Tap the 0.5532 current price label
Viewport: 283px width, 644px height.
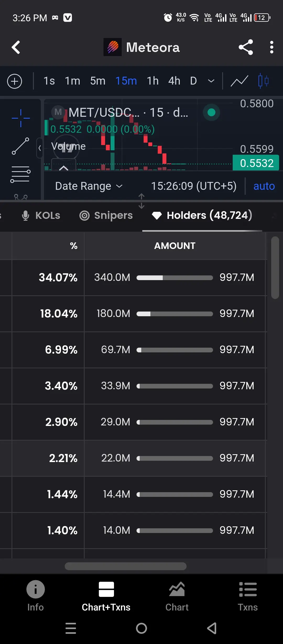pos(256,163)
